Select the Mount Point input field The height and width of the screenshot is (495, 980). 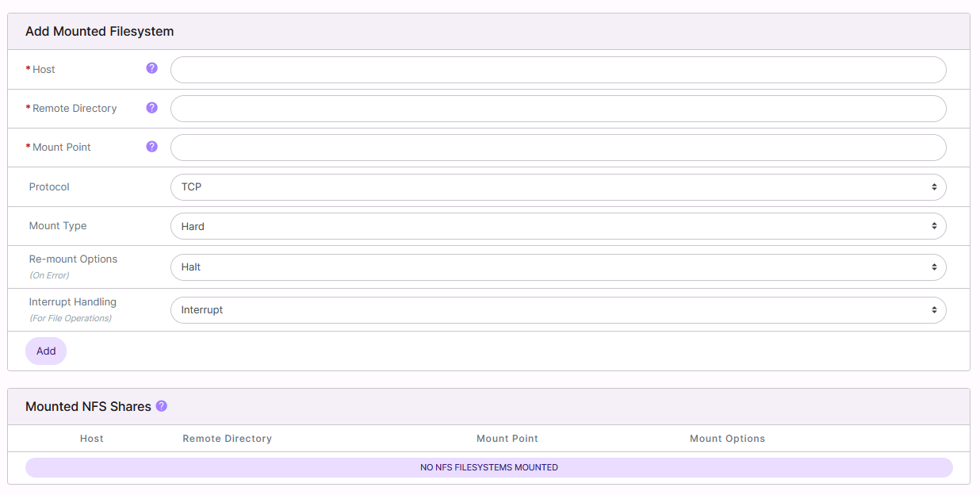[x=558, y=148]
